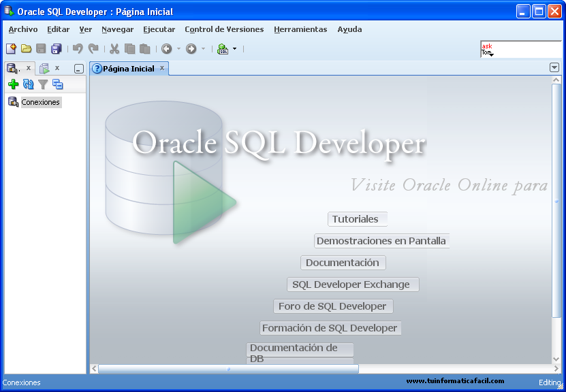Viewport: 566px width, 392px height.
Task: Open the document tab list dropdown
Action: coord(554,67)
